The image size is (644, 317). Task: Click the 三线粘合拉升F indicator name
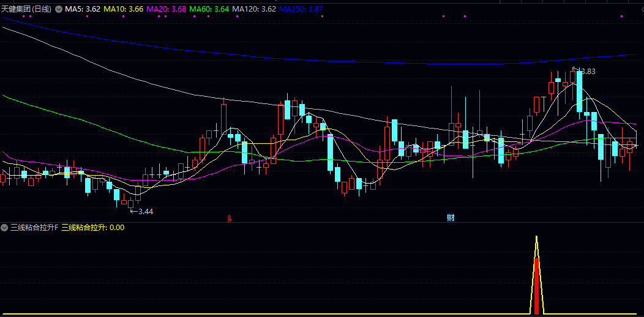tap(34, 227)
